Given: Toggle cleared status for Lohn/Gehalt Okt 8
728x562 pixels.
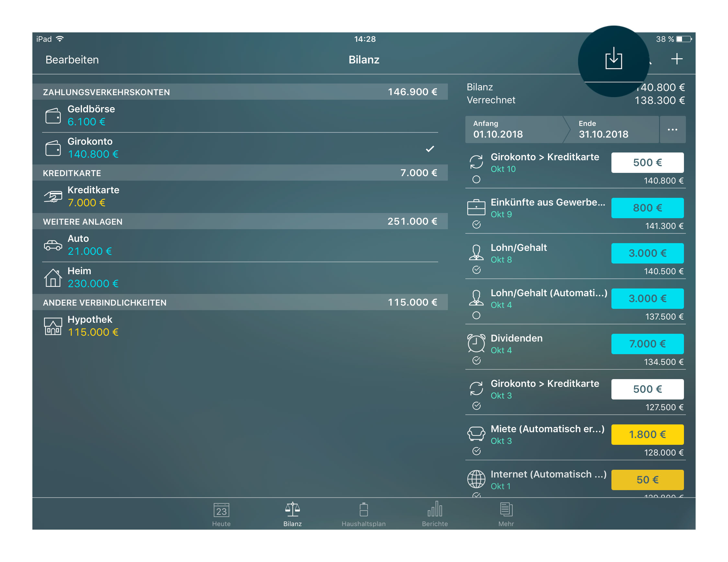Looking at the screenshot, I should click(x=476, y=270).
